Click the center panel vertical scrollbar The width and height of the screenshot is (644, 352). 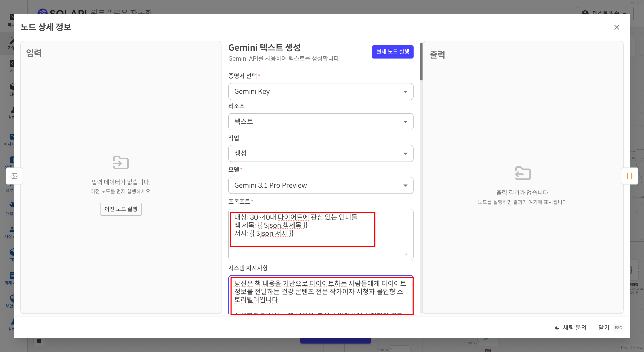pos(421,62)
